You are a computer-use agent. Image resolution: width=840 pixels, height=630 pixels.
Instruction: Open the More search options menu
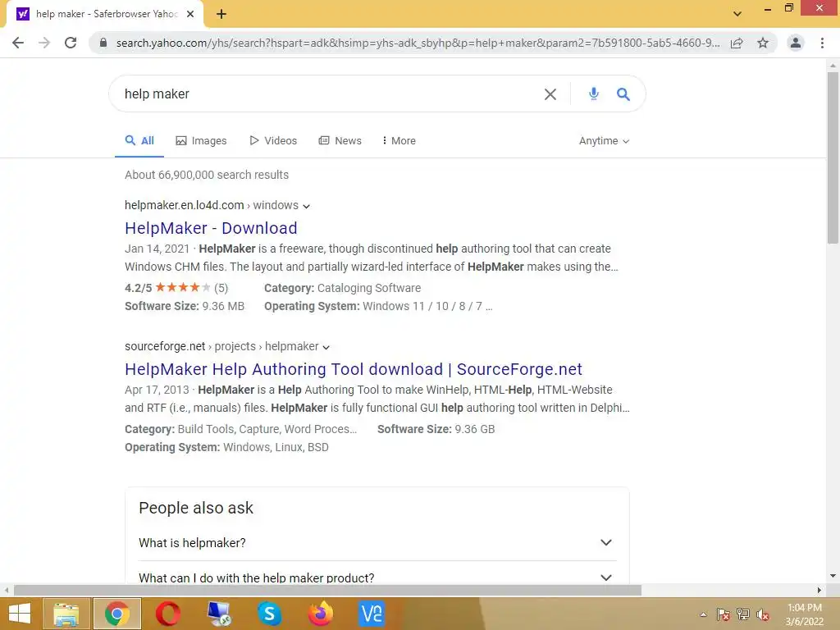[x=399, y=140]
